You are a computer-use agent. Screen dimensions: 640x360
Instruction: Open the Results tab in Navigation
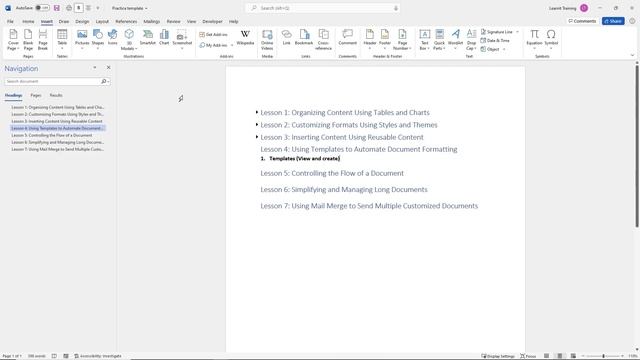pos(56,95)
